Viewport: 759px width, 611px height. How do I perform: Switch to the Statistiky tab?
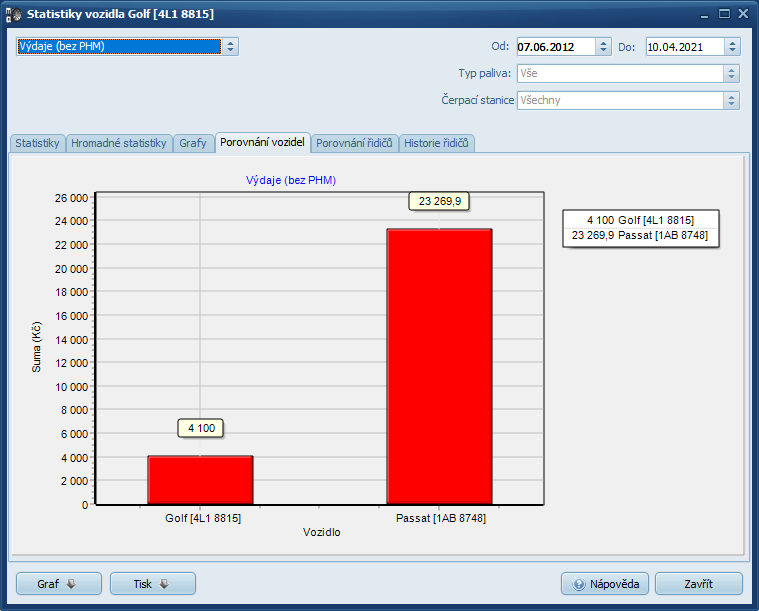(37, 143)
